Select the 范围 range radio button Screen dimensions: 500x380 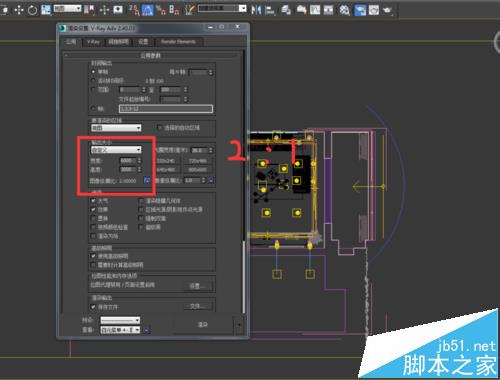coord(94,90)
